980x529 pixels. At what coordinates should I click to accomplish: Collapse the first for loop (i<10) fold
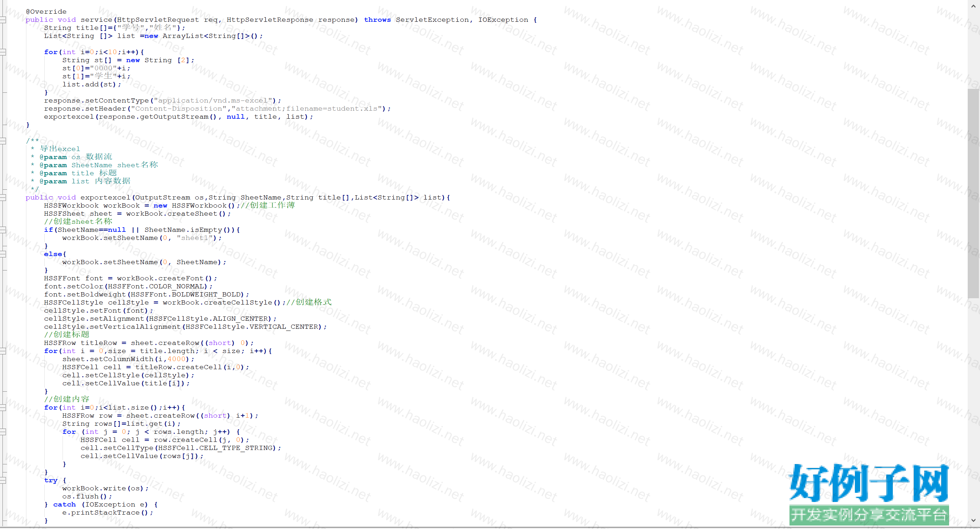[3, 52]
